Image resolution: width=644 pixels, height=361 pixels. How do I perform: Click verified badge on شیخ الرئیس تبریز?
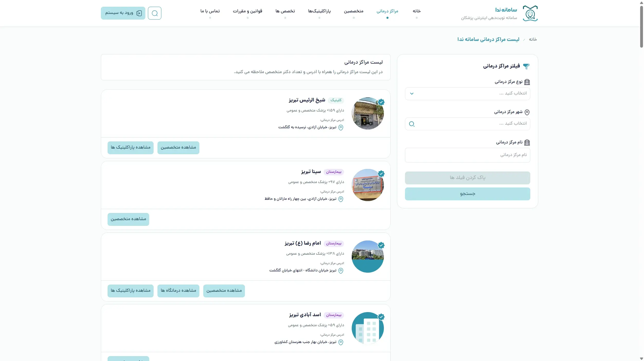coord(381,102)
